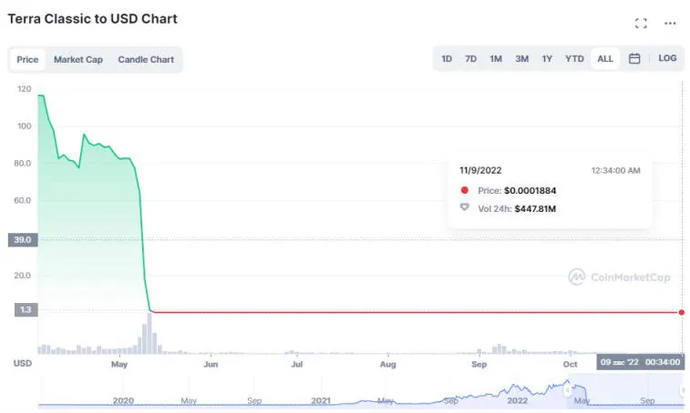Click the 39.0 price label on axis
The height and width of the screenshot is (413, 690).
[22, 240]
